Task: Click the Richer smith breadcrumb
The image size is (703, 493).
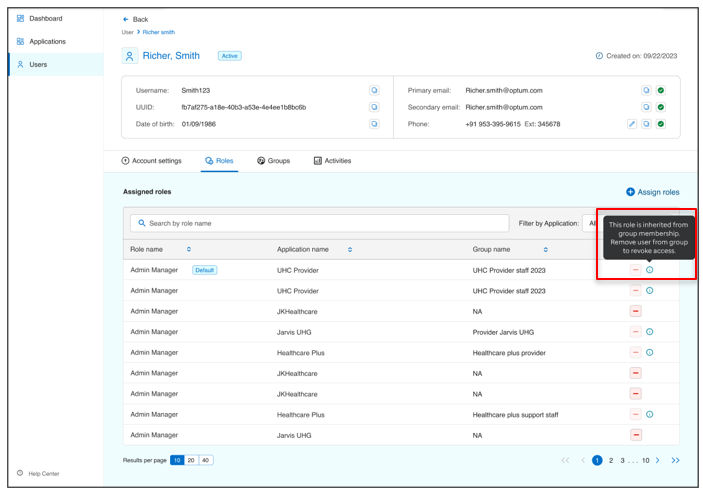Action: [159, 32]
